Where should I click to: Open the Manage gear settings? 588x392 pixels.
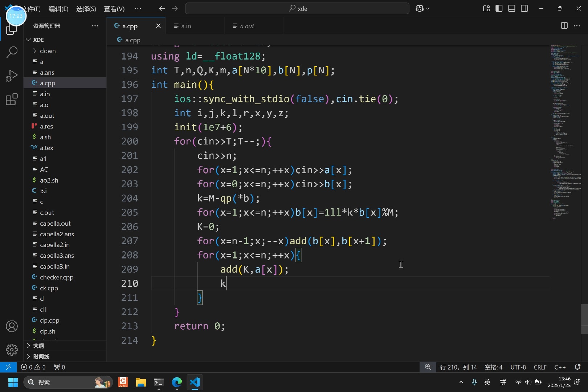(12, 350)
